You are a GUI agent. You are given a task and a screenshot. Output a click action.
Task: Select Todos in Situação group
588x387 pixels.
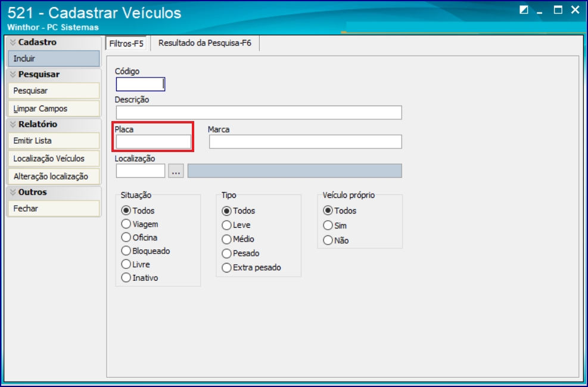[x=138, y=211]
